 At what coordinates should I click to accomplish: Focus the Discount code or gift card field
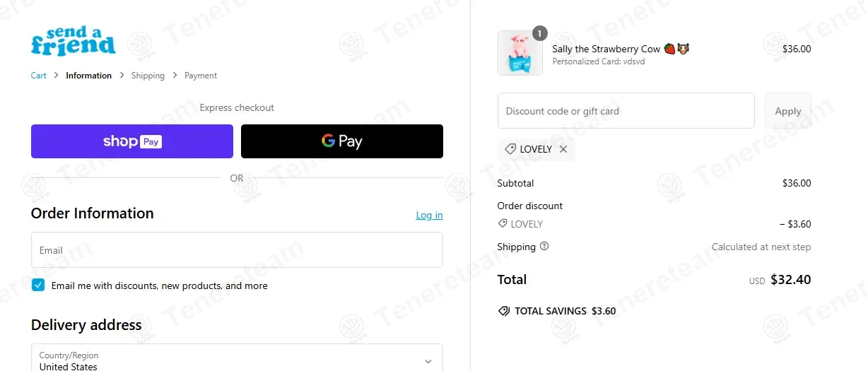626,111
